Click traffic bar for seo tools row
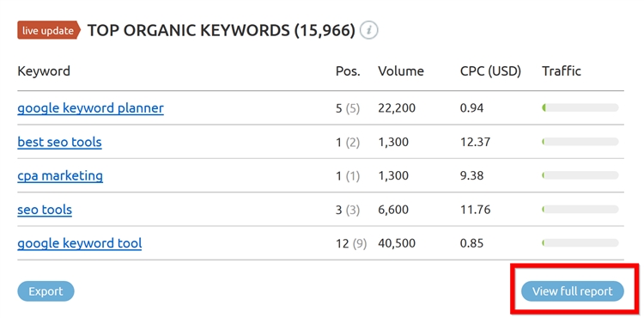 click(580, 210)
